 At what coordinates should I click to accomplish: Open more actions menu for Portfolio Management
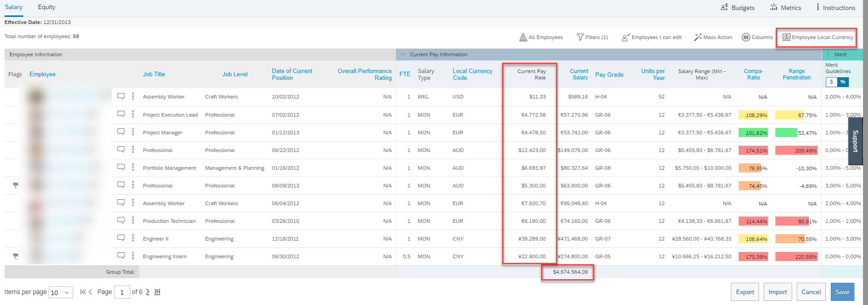[133, 167]
